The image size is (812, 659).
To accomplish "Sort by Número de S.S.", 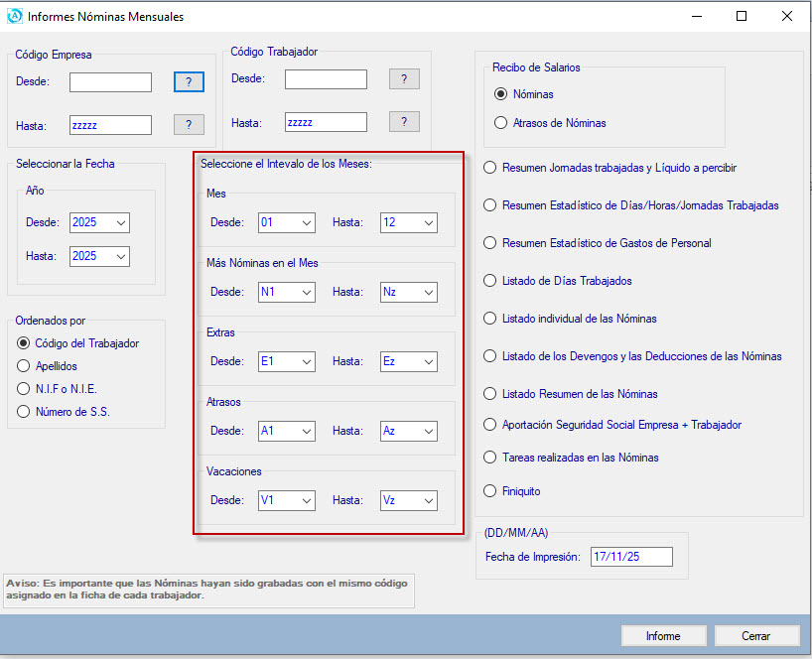I will click(x=24, y=412).
